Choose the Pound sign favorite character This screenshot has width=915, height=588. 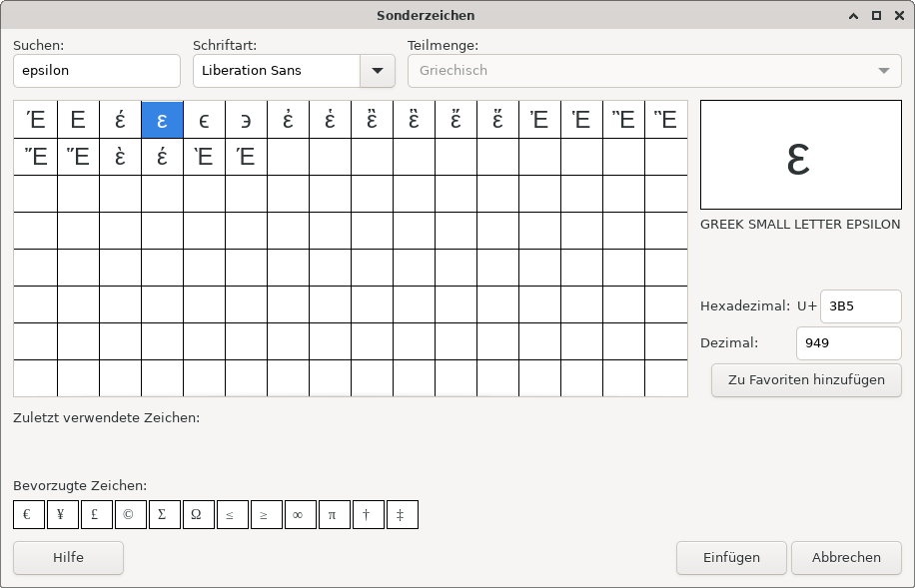[97, 514]
